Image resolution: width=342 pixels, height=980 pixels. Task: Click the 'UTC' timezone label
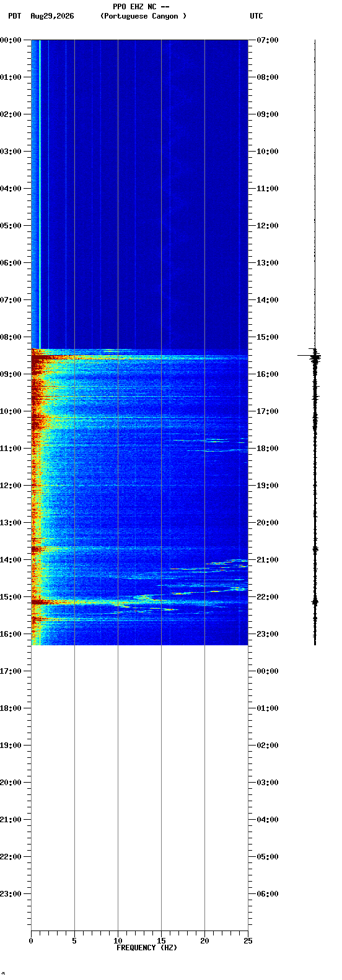coord(256,16)
